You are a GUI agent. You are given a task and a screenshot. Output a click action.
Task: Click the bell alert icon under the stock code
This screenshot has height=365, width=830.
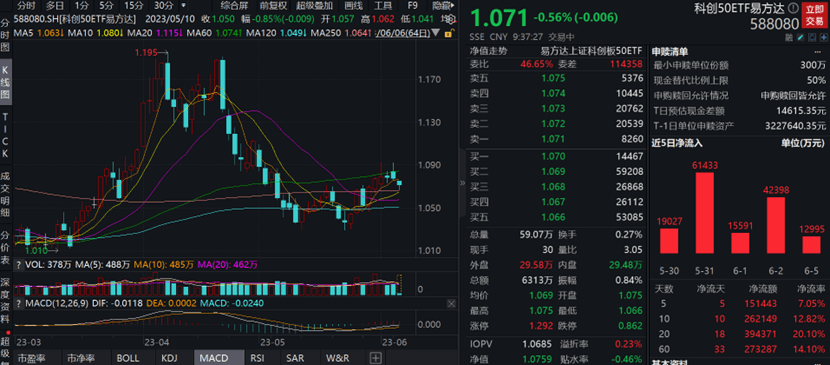812,38
